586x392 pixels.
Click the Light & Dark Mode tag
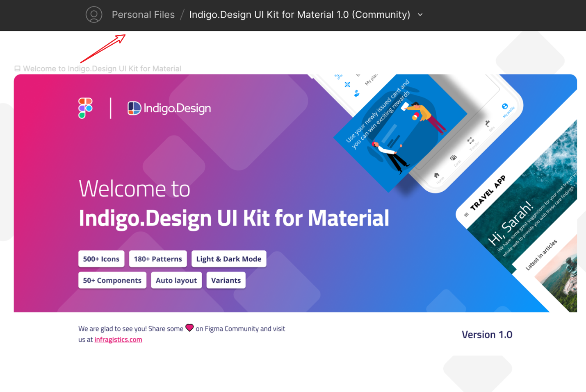(228, 259)
